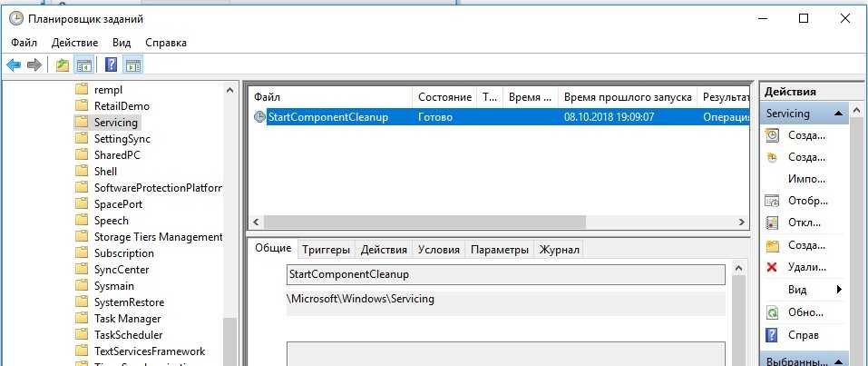Image resolution: width=868 pixels, height=366 pixels.
Task: Click the clock icon beside StartComponentCleanup
Action: click(259, 117)
